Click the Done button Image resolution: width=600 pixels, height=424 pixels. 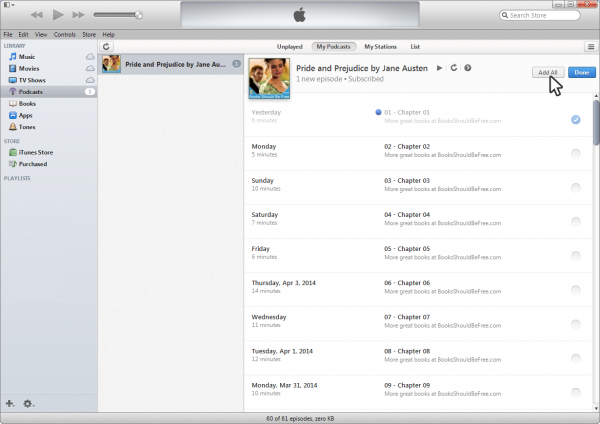point(582,72)
